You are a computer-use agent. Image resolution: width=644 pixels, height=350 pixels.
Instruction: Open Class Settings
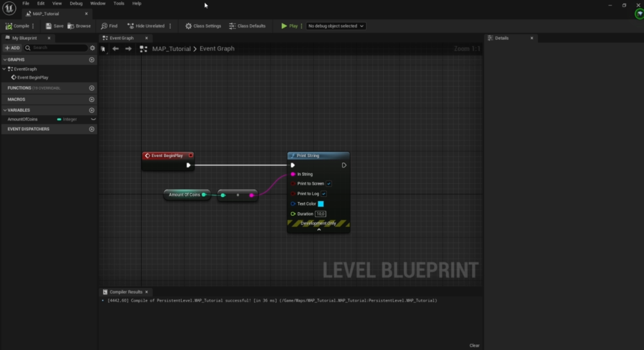tap(203, 26)
